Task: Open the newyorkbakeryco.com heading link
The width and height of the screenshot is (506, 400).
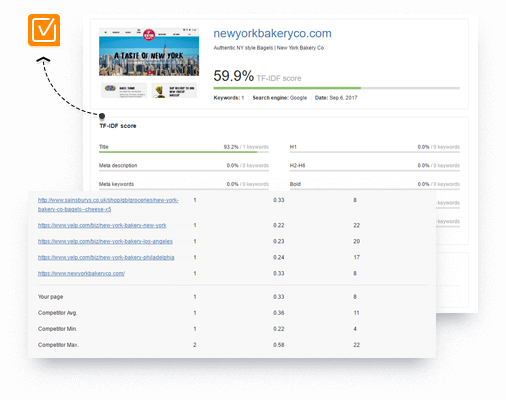Action: [x=272, y=33]
